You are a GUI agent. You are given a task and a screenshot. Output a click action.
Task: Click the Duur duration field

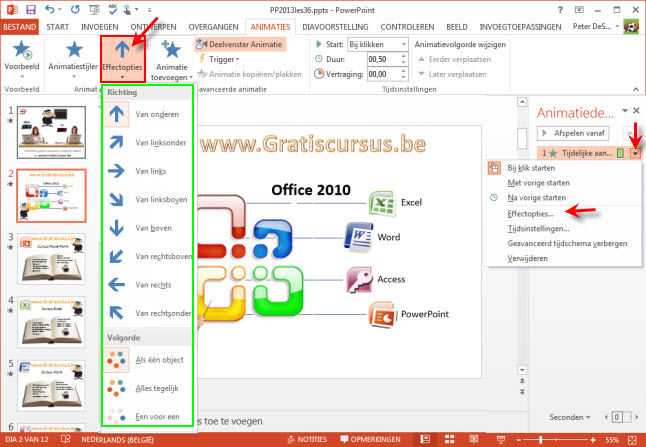coord(383,59)
